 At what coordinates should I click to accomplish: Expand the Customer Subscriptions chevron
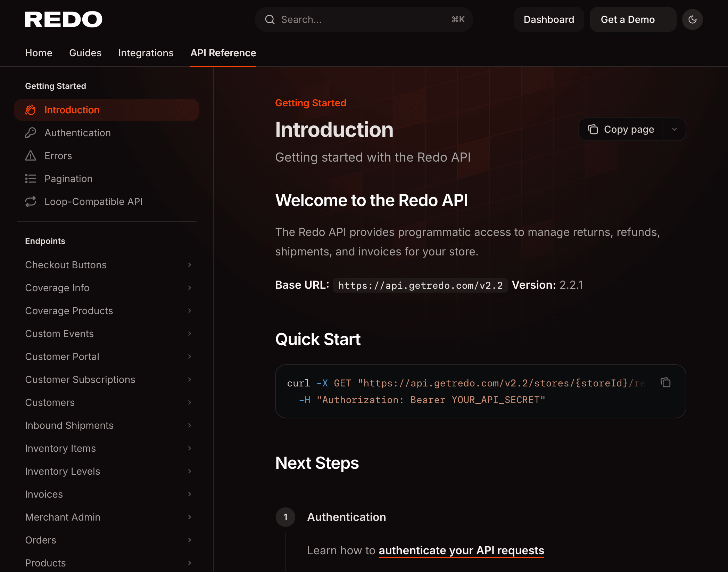[x=190, y=379]
